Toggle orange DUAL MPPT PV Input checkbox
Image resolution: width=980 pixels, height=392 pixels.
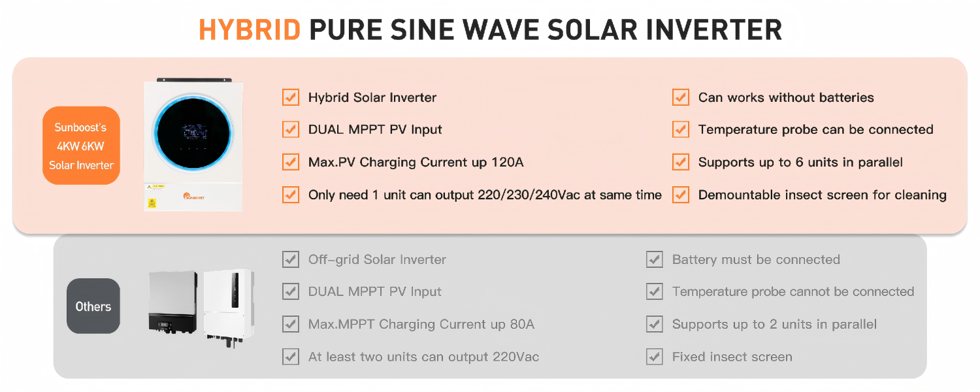(291, 129)
